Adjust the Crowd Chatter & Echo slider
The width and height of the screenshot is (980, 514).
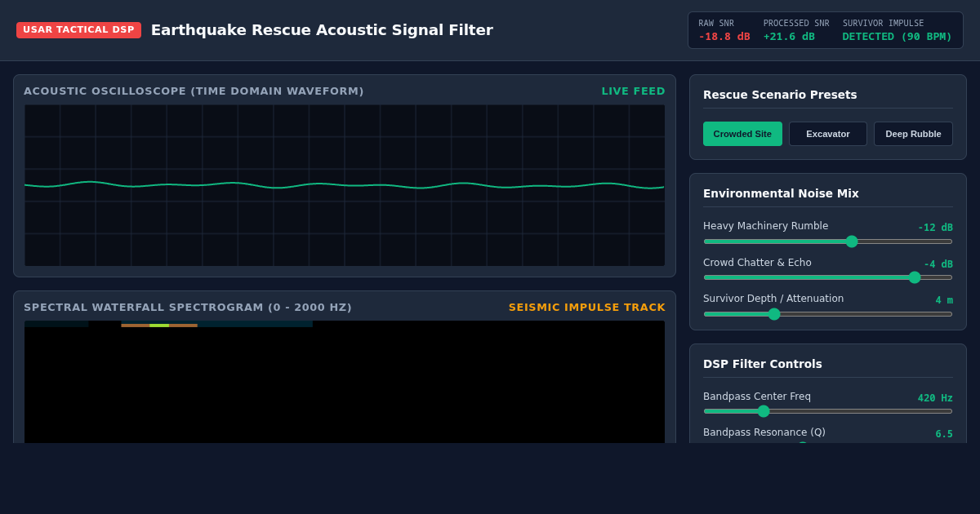point(828,277)
